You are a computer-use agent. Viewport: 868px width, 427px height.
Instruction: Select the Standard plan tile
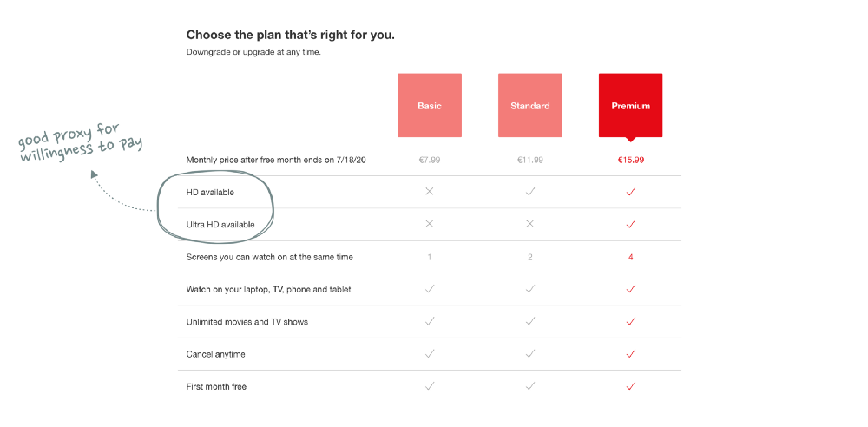(x=530, y=105)
